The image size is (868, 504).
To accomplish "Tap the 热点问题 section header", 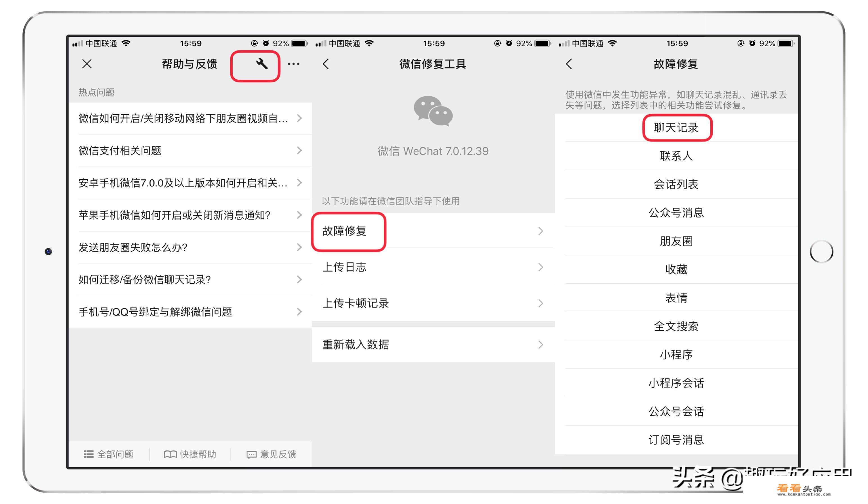I will 96,92.
